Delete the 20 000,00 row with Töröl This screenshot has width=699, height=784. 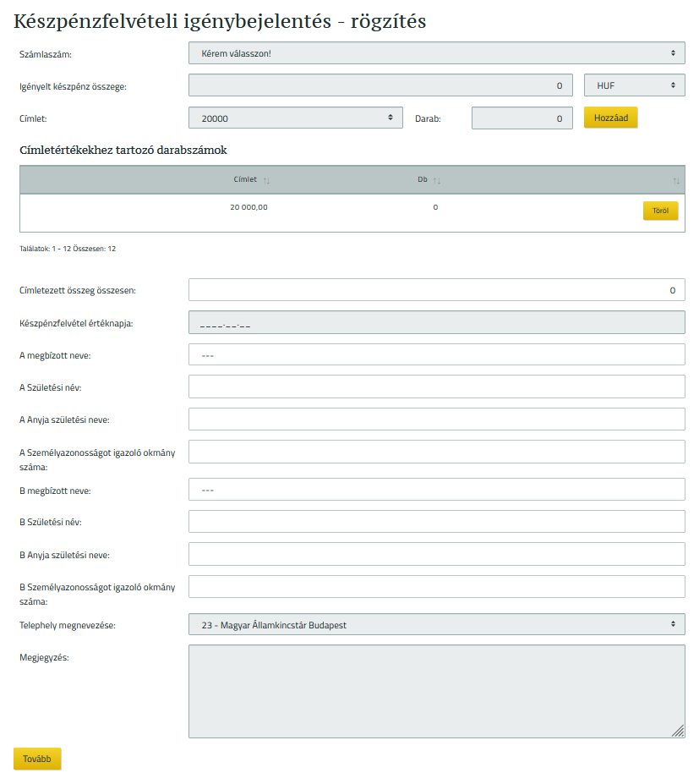(x=660, y=210)
